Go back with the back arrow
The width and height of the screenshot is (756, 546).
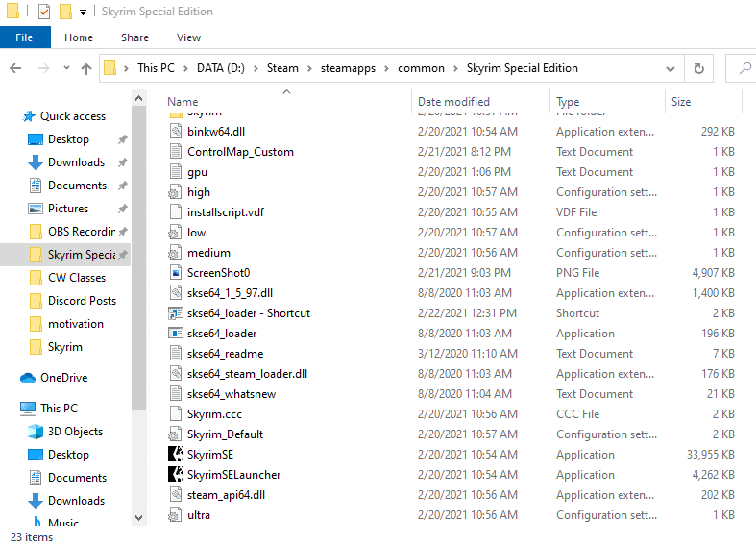click(x=15, y=68)
